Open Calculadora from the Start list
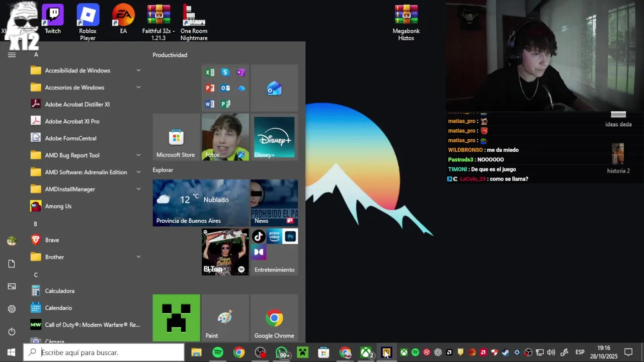 [x=86, y=291]
